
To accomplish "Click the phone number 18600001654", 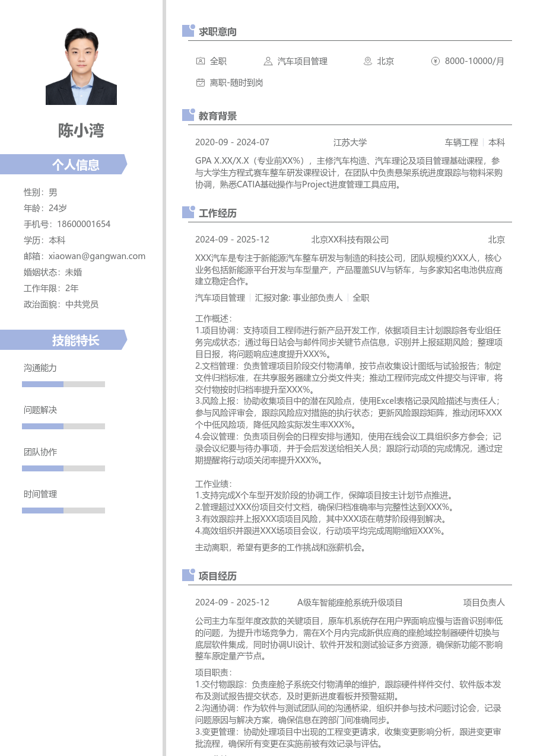I will (84, 224).
